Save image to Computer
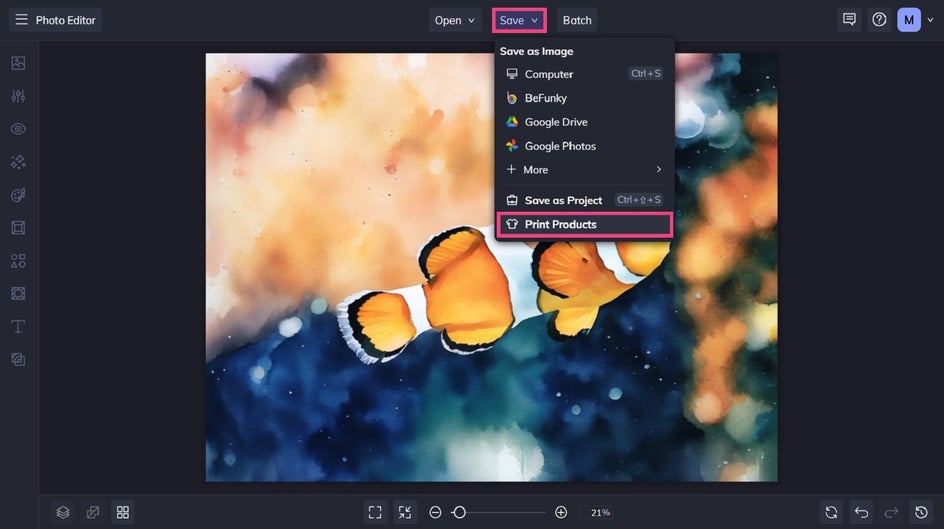944x529 pixels. [583, 74]
